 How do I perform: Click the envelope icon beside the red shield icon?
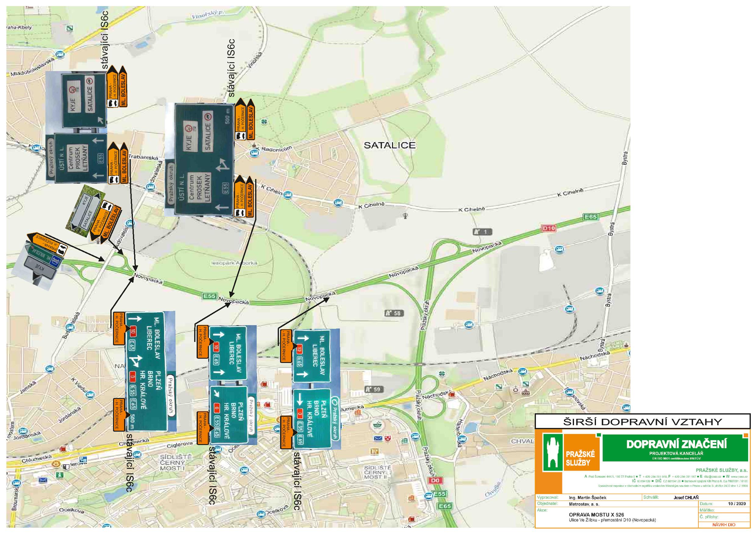[x=378, y=438]
